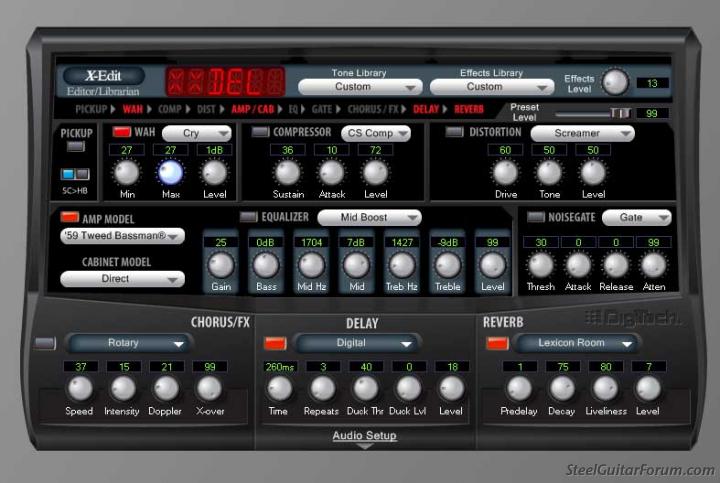Click the Delay Repeats knob
Viewport: 720px width, 483px height.
tap(322, 388)
